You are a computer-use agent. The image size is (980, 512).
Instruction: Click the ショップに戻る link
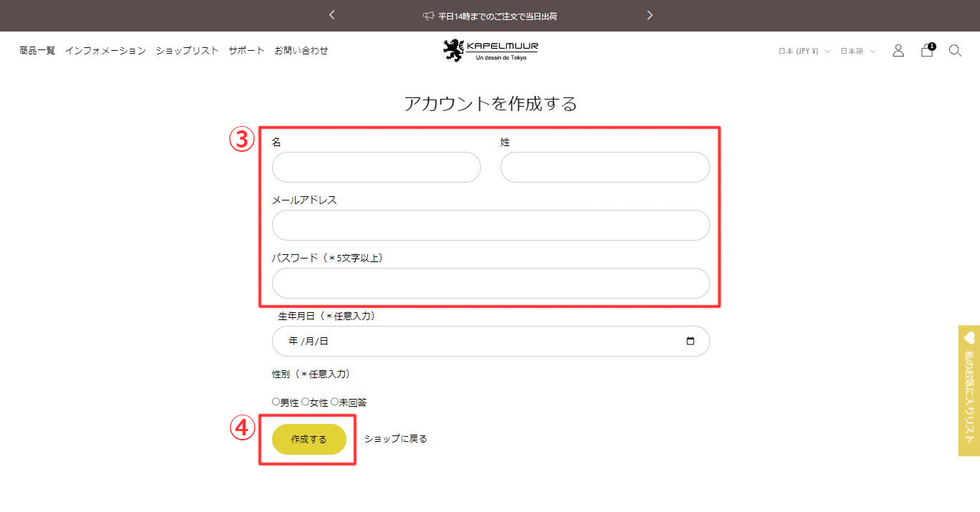395,439
